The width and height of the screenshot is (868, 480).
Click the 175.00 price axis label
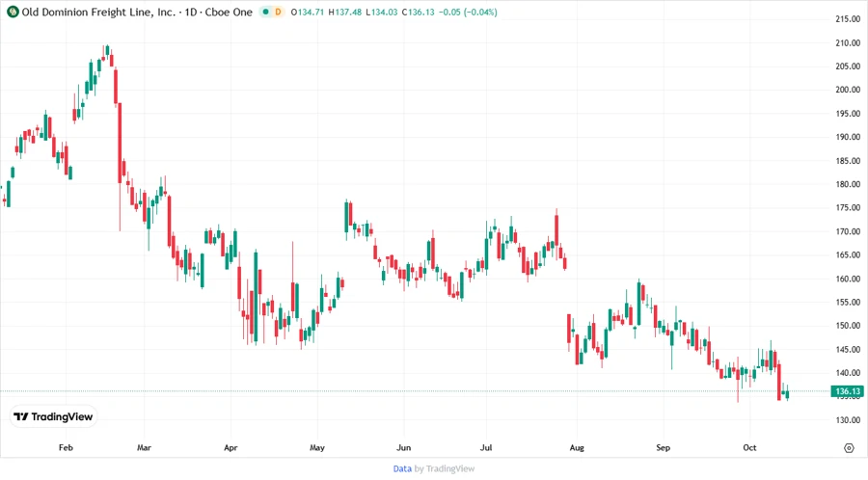coord(848,207)
